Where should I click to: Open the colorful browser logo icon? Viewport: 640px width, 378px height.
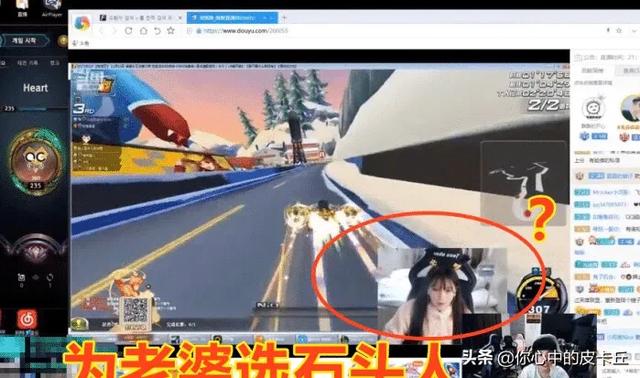click(82, 22)
